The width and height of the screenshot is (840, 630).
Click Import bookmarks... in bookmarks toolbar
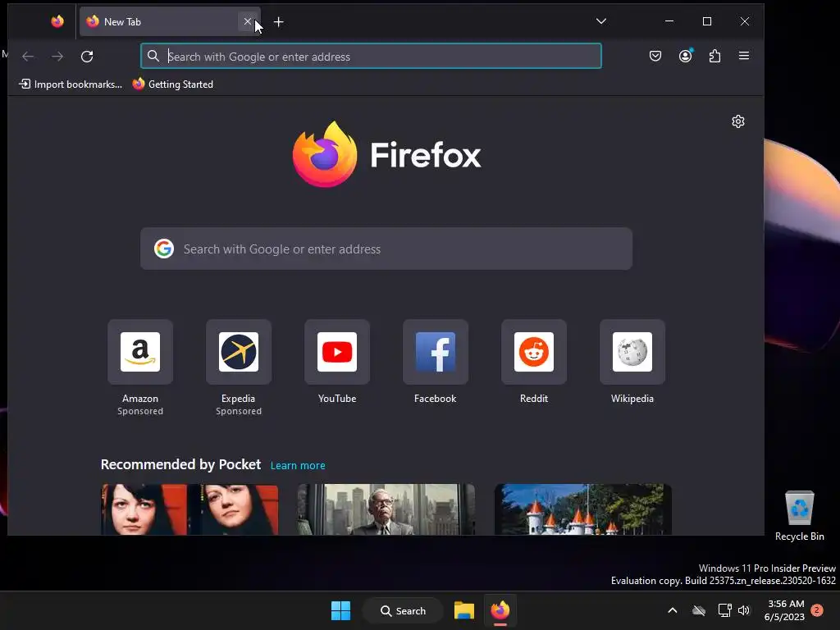[71, 84]
